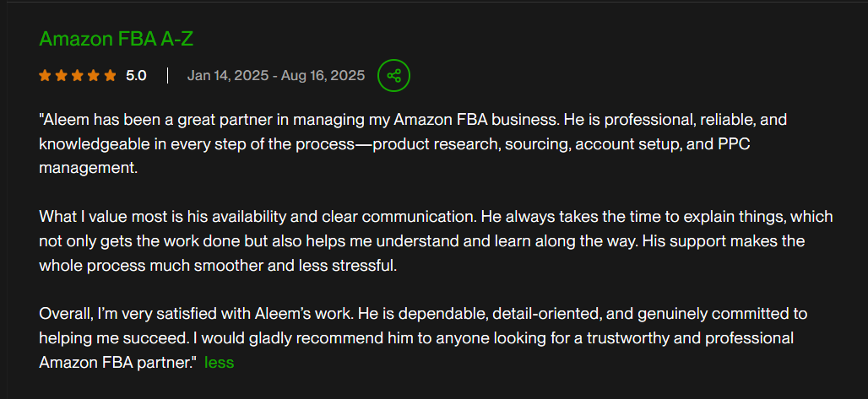
Task: Click the fifth orange rating star
Action: click(x=110, y=76)
